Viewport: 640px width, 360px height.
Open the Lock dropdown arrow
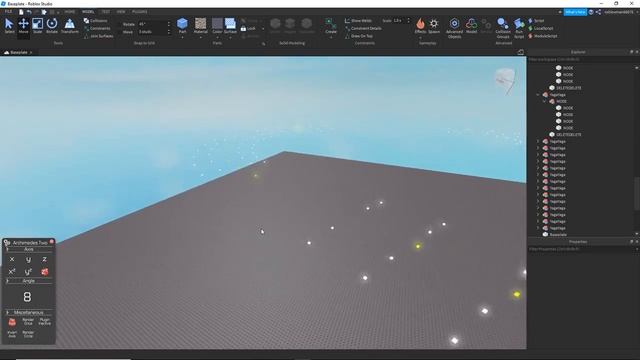click(262, 29)
